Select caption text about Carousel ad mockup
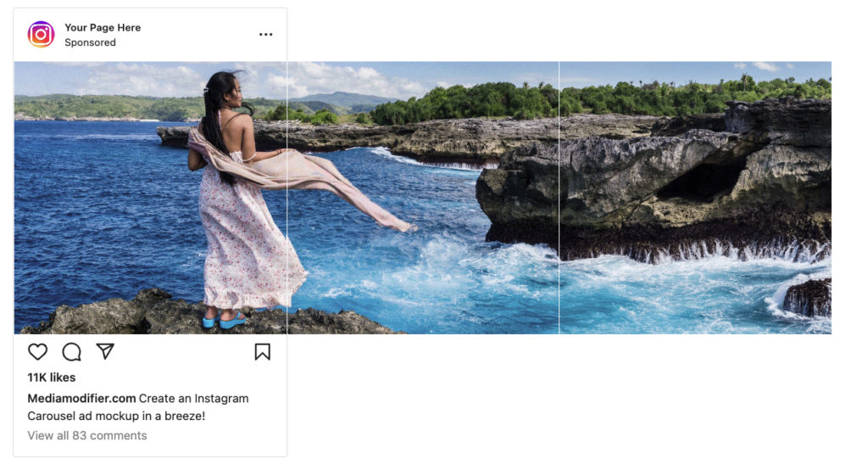Screen dimensions: 868x470 (x=138, y=407)
